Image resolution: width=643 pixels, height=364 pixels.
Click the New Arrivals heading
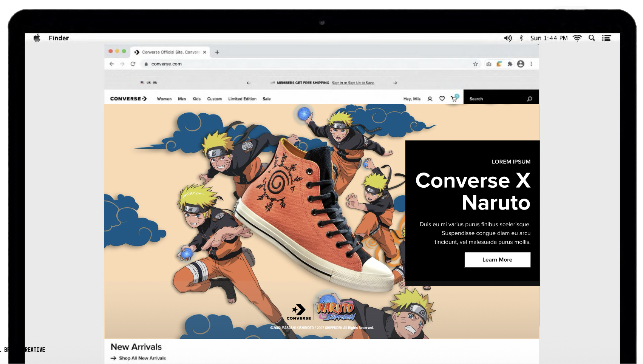tap(136, 347)
